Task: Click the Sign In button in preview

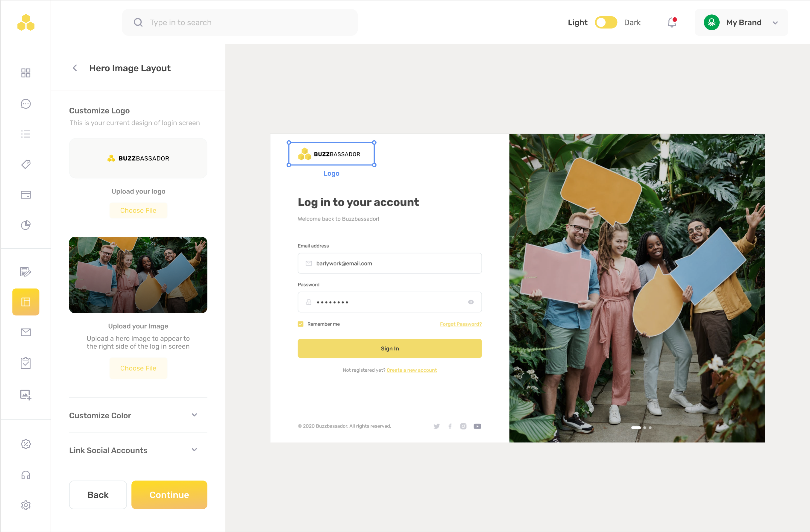Action: [390, 348]
